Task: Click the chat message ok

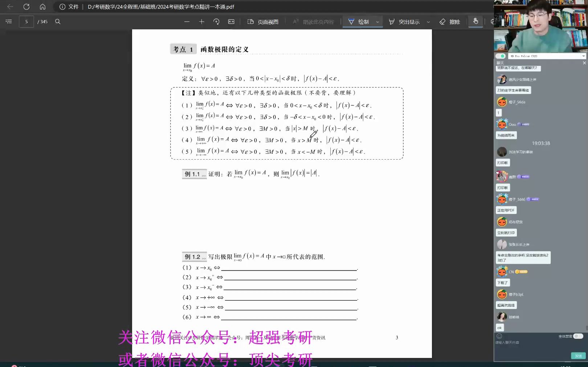Action: [x=500, y=328]
